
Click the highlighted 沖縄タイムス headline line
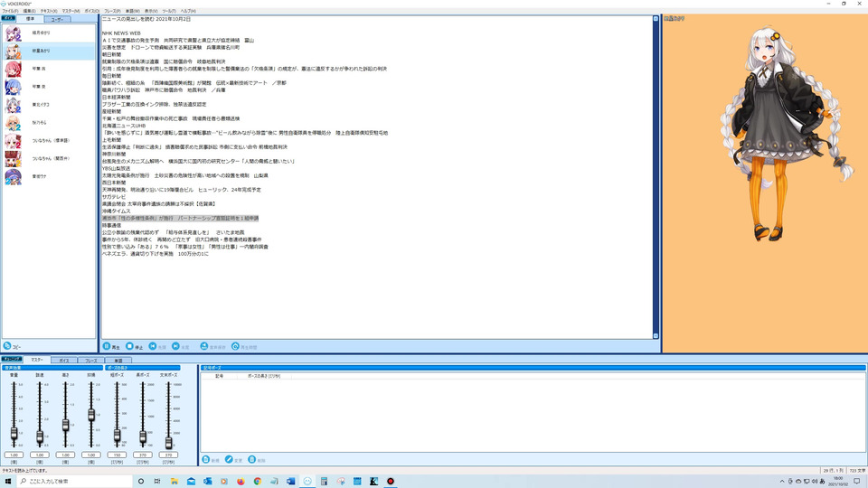(180, 219)
